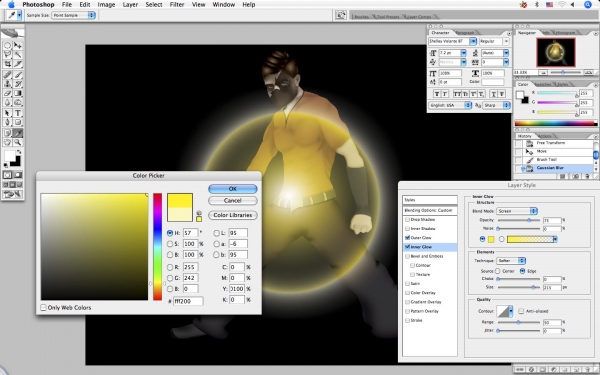
Task: Open the Sample Size dropdown
Action: tap(73, 15)
